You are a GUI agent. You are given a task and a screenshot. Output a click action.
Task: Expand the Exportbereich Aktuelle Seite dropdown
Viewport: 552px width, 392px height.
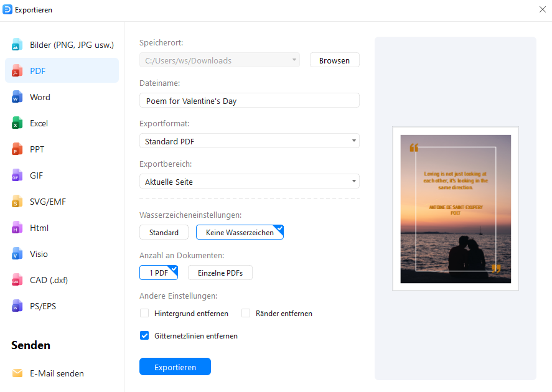pos(249,182)
